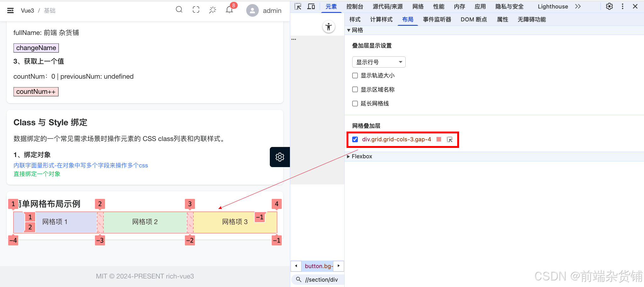Click the theme sparkle icon in header
The width and height of the screenshot is (644, 287).
pos(213,10)
